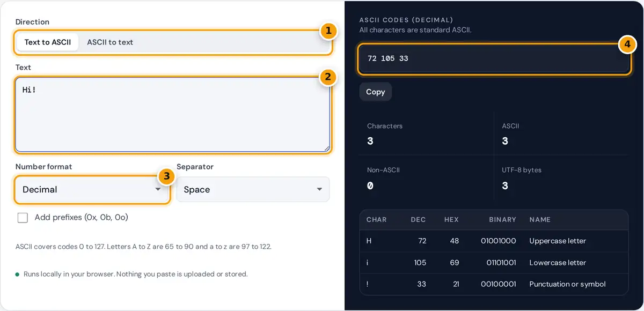Screen dimensions: 644x311
Task: Click the 'Punctuation or symbol' name cell
Action: click(567, 284)
